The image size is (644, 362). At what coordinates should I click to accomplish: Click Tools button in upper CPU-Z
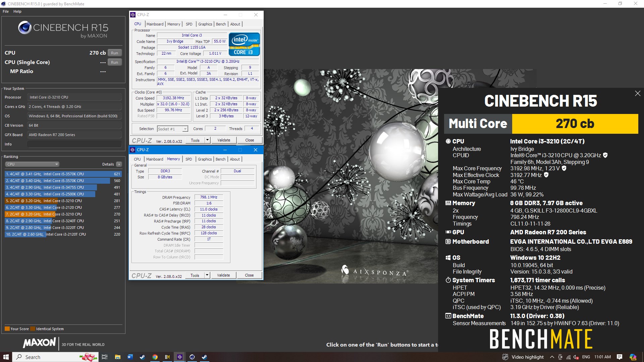tap(195, 140)
